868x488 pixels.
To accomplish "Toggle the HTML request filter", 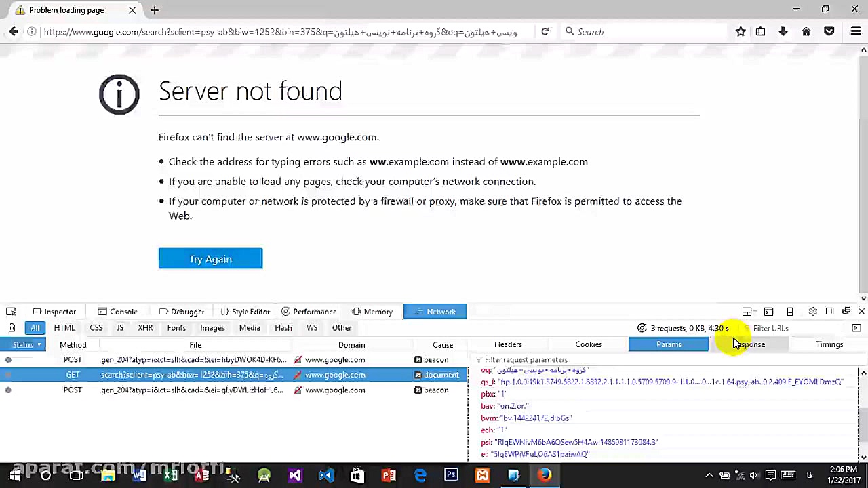I will [x=64, y=328].
